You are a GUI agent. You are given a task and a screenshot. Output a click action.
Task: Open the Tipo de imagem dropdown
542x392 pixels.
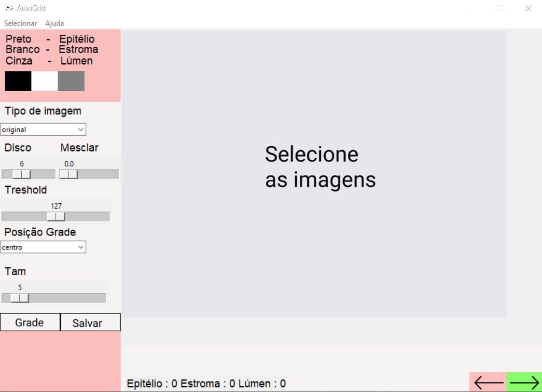(x=43, y=129)
